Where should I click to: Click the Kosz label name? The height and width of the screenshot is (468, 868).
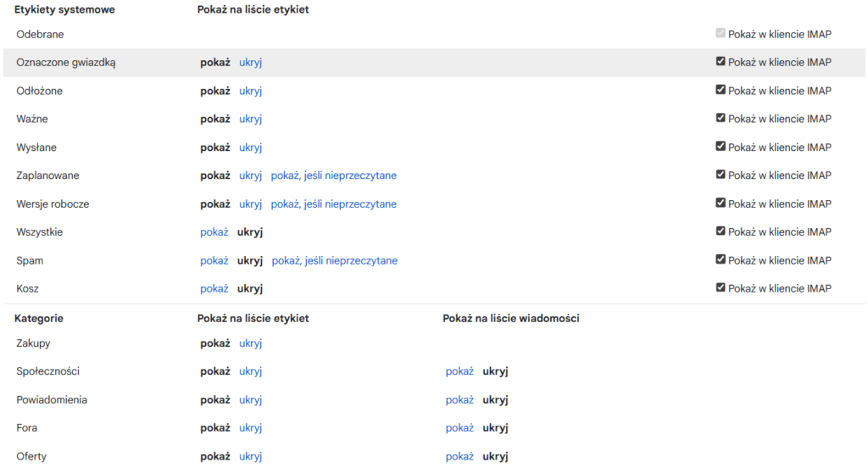[27, 288]
